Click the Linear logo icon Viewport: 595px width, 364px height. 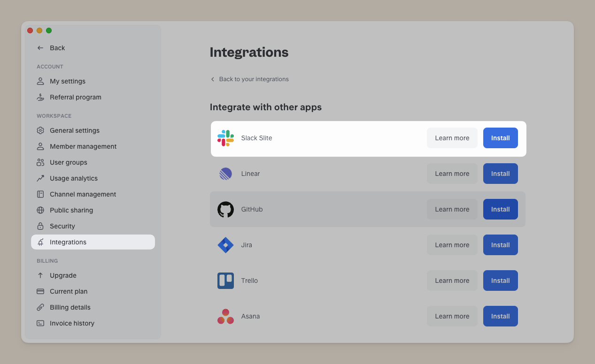tap(225, 174)
